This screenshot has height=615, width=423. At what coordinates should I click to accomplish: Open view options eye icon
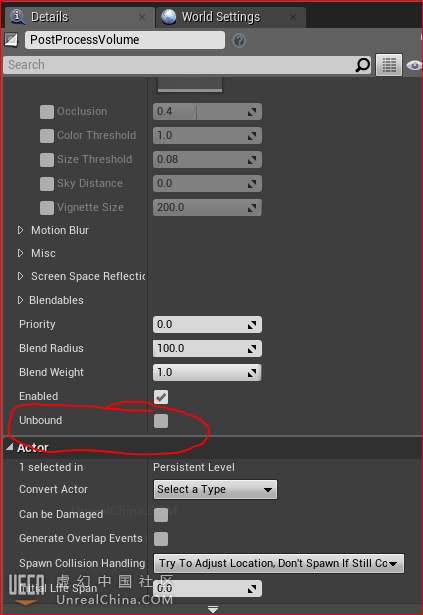[x=414, y=65]
